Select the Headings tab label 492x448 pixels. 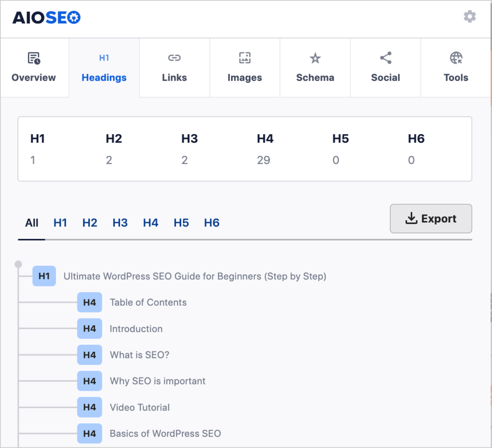pyautogui.click(x=104, y=78)
